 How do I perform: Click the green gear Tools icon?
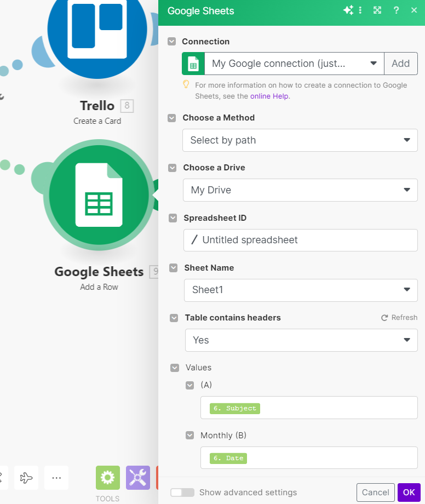(x=107, y=478)
